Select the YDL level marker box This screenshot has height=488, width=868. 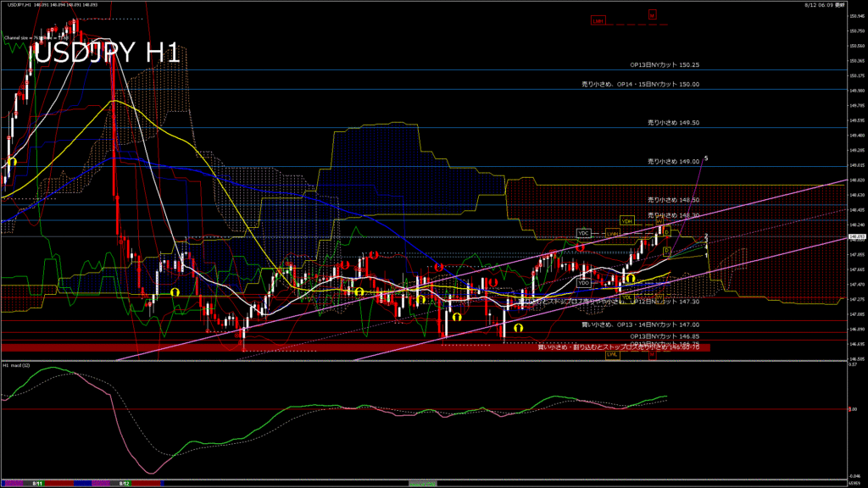pyautogui.click(x=627, y=297)
